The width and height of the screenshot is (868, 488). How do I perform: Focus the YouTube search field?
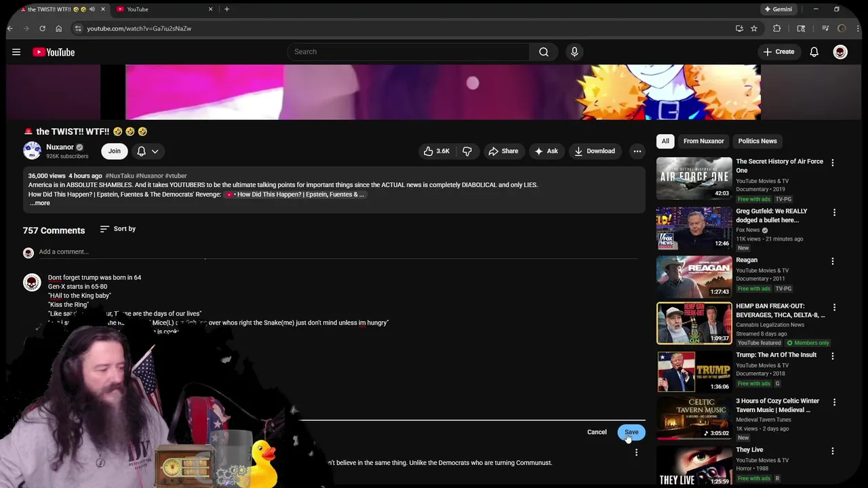point(408,52)
